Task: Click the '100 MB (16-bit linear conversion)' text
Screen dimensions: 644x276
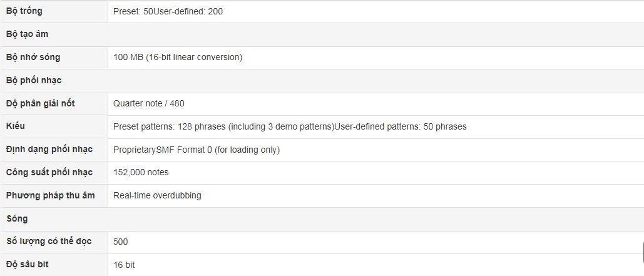Action: (x=178, y=58)
